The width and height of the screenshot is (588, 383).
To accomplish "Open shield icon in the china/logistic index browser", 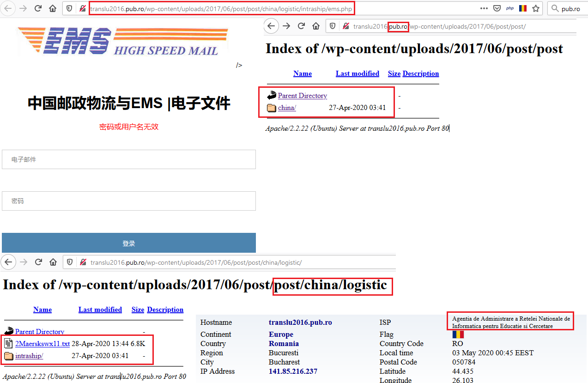I will click(x=69, y=262).
